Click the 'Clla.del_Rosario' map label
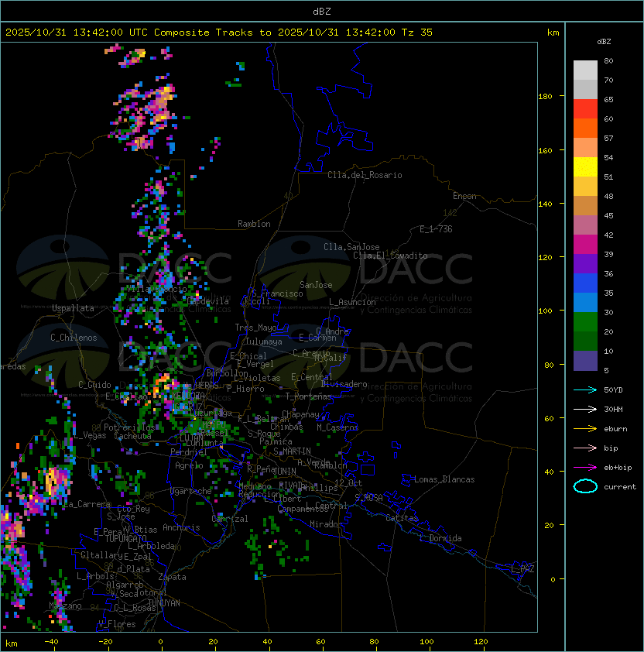644x652 pixels. click(365, 175)
